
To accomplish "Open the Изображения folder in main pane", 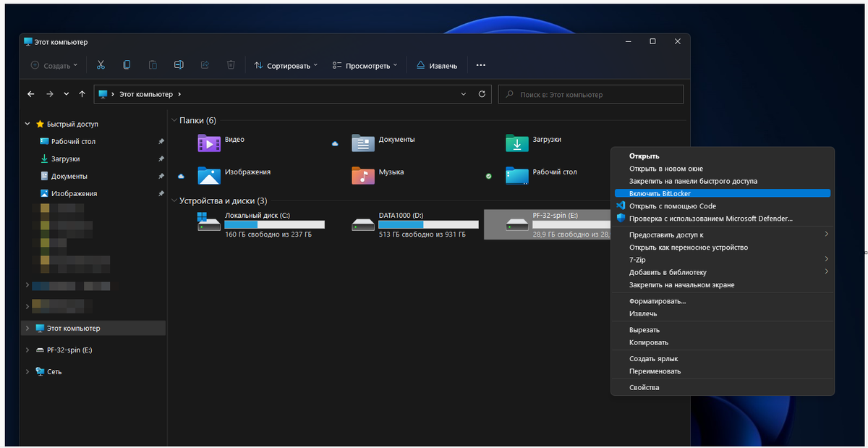I will pyautogui.click(x=234, y=174).
